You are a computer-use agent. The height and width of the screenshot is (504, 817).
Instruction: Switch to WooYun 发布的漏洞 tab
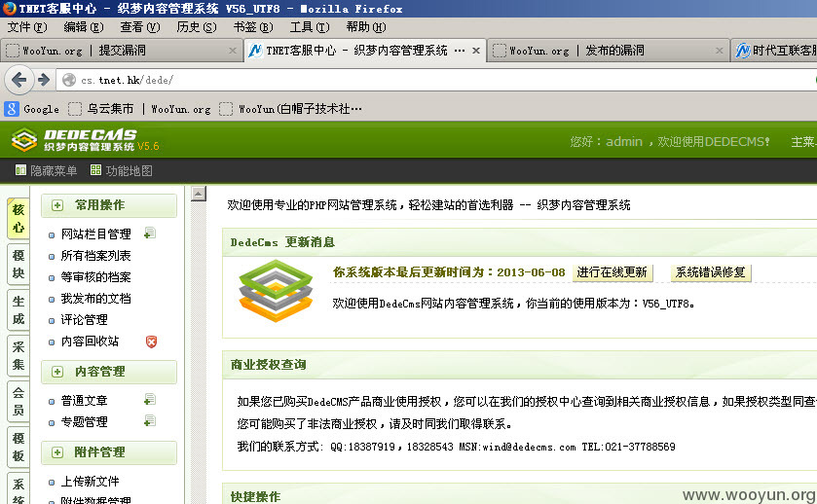[x=608, y=51]
